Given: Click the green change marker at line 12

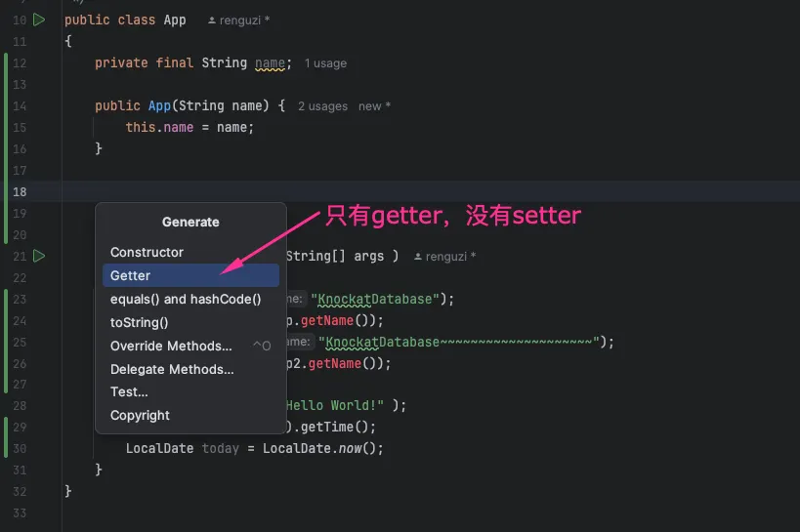Looking at the screenshot, I should coord(7,62).
